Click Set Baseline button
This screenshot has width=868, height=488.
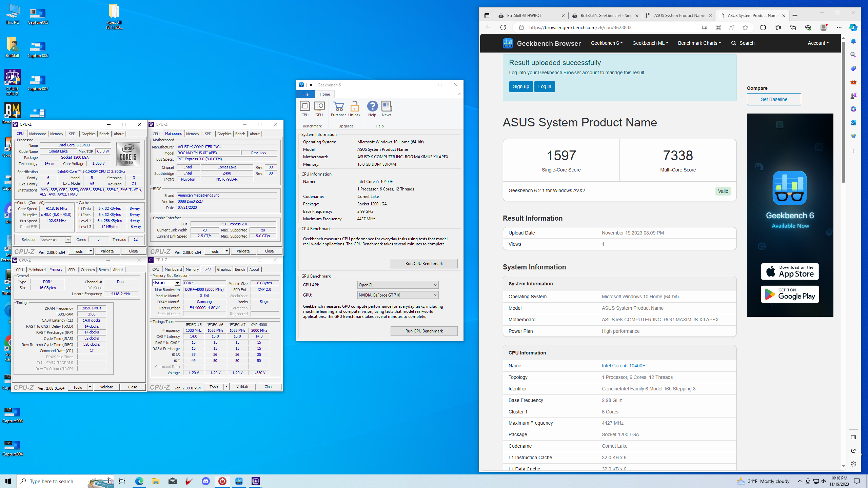[774, 99]
